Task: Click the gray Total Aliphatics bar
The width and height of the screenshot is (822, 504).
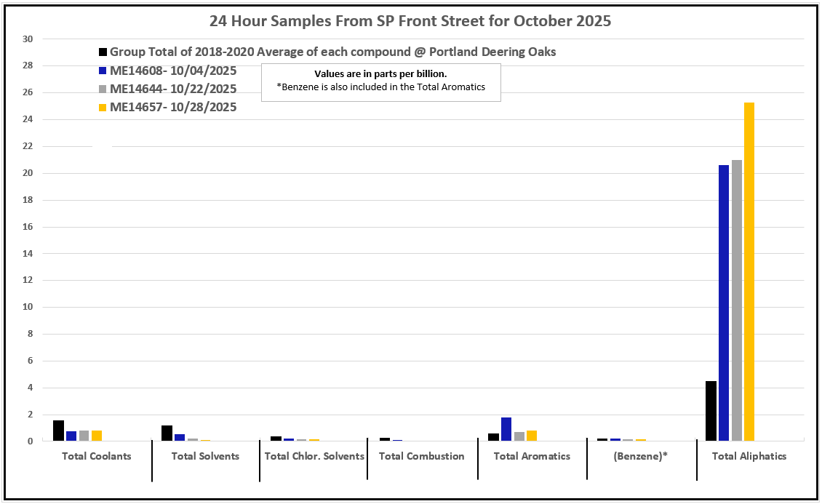Action: (x=737, y=300)
